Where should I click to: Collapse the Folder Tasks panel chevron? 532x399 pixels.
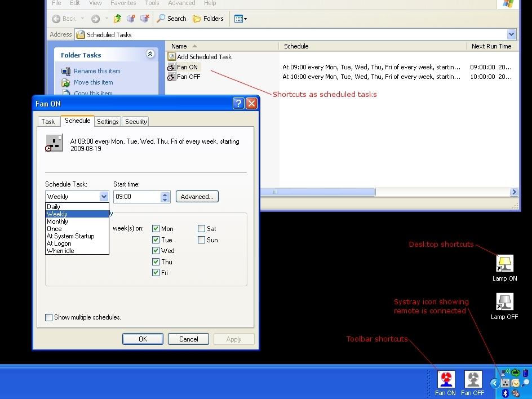coord(150,54)
